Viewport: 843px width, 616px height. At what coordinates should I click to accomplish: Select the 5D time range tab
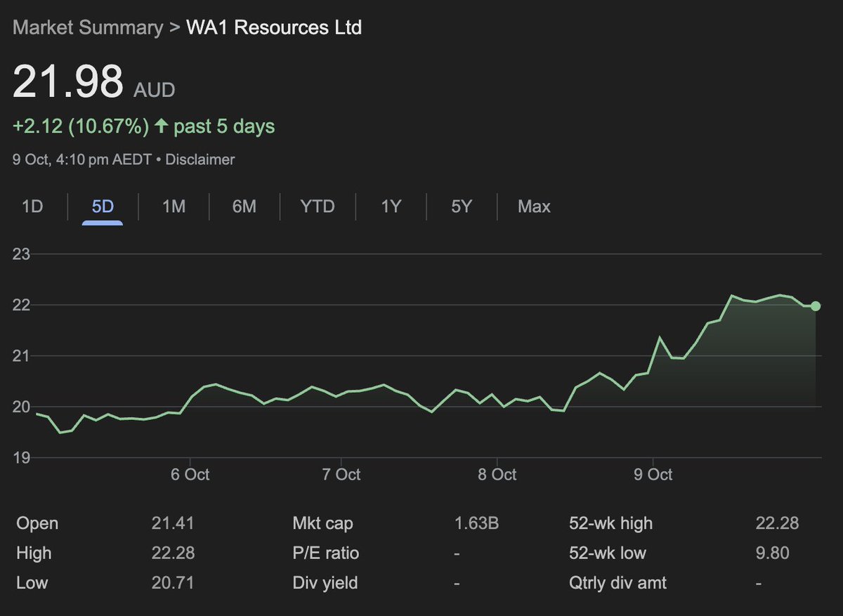coord(102,206)
